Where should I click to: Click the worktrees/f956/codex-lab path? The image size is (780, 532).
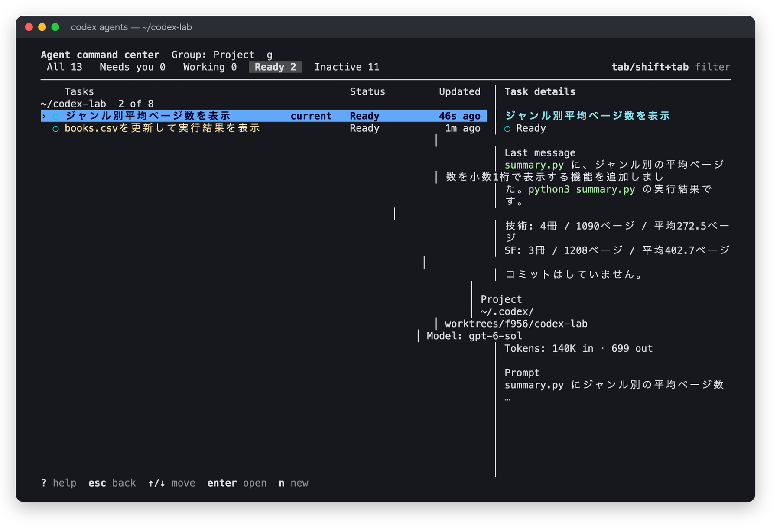tap(516, 324)
